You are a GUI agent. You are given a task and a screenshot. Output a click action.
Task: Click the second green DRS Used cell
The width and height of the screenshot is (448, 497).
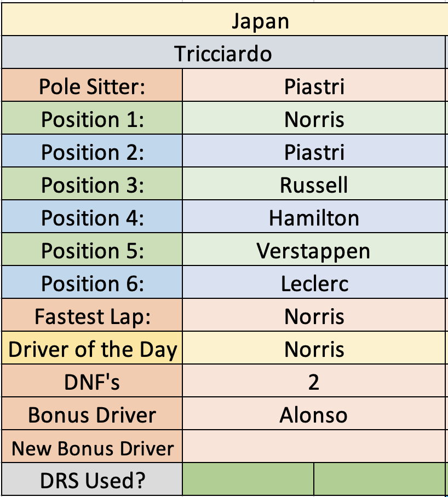point(380,479)
